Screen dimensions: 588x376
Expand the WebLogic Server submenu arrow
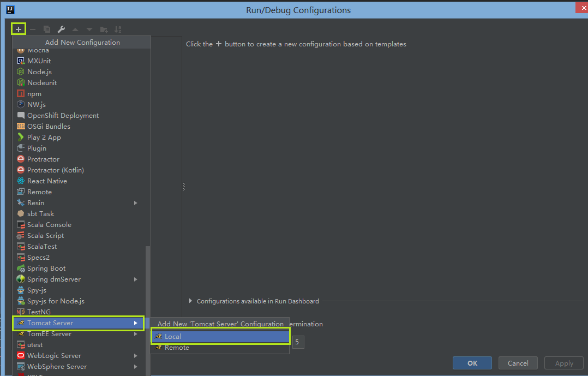tap(136, 356)
